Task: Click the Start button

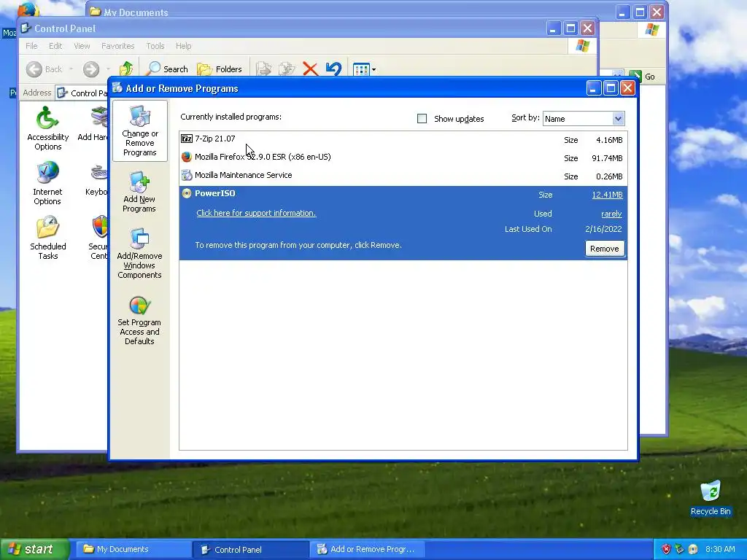Action: pyautogui.click(x=34, y=549)
